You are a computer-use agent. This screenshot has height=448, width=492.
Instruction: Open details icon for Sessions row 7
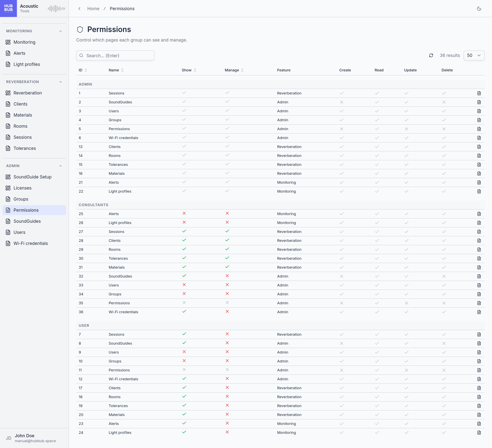(479, 334)
